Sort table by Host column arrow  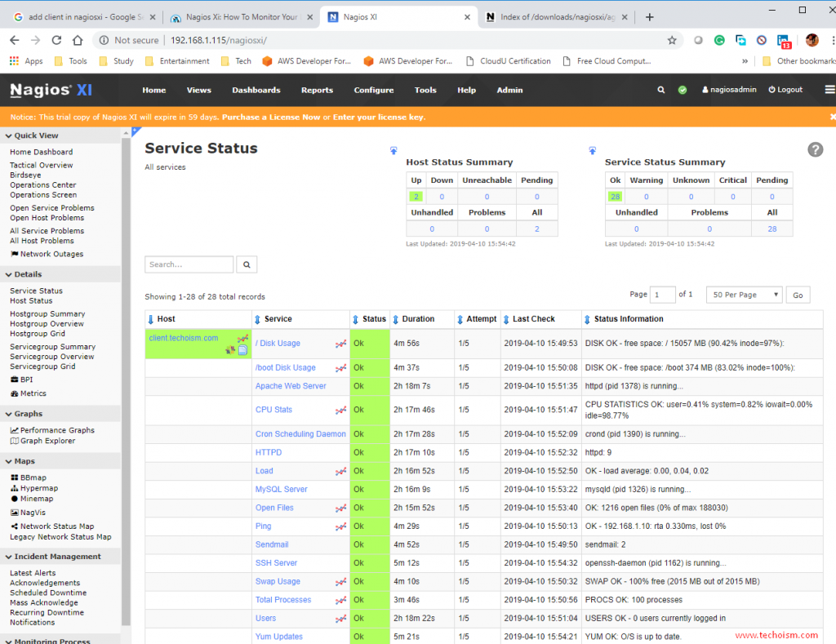tap(151, 319)
